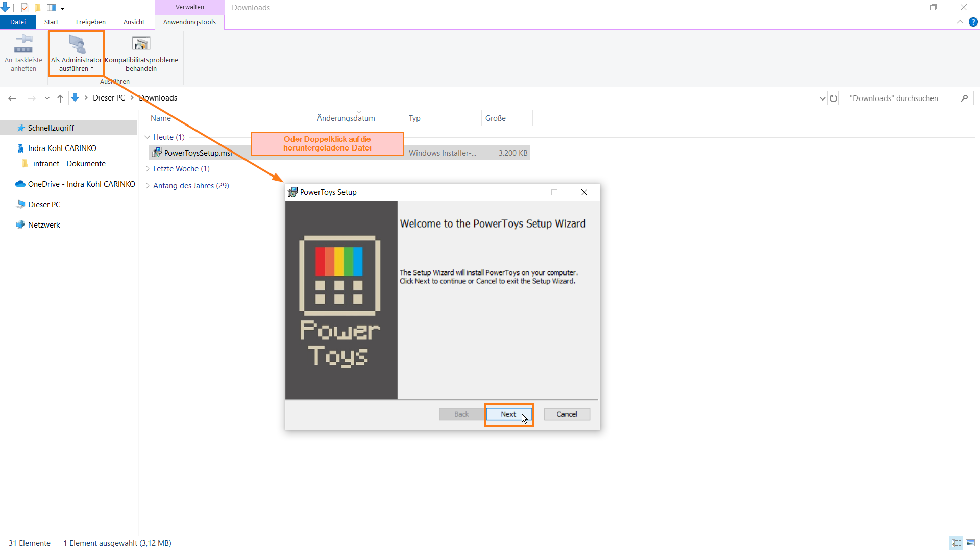Image resolution: width=980 pixels, height=550 pixels.
Task: Open OneDrive - Indra Kohl CARINKO
Action: click(81, 184)
